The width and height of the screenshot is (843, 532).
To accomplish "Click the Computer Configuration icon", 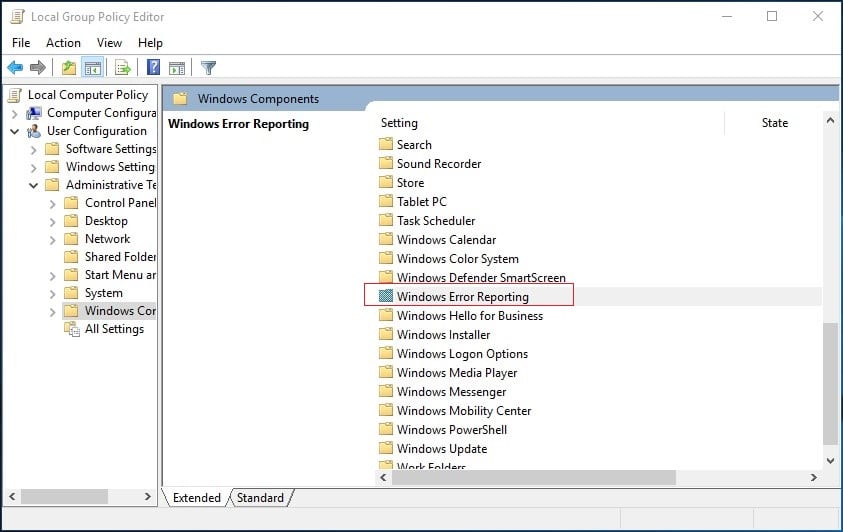I will pyautogui.click(x=34, y=113).
